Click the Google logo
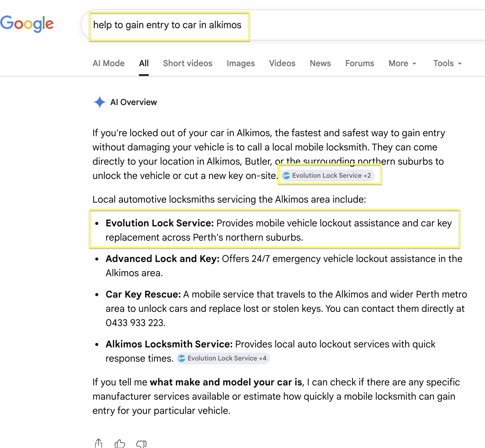The width and height of the screenshot is (485, 448). 27,24
